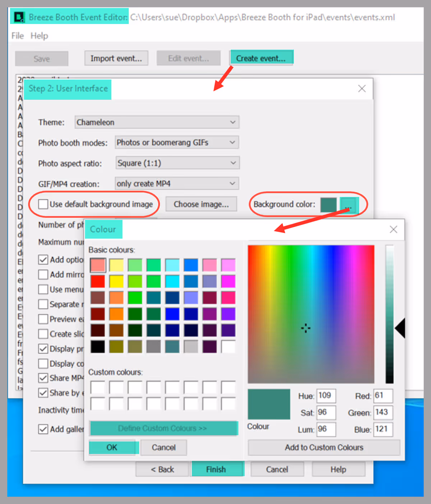Close the Step 2 User Interface dialog
Viewport: 431px width, 504px height.
pyautogui.click(x=362, y=89)
